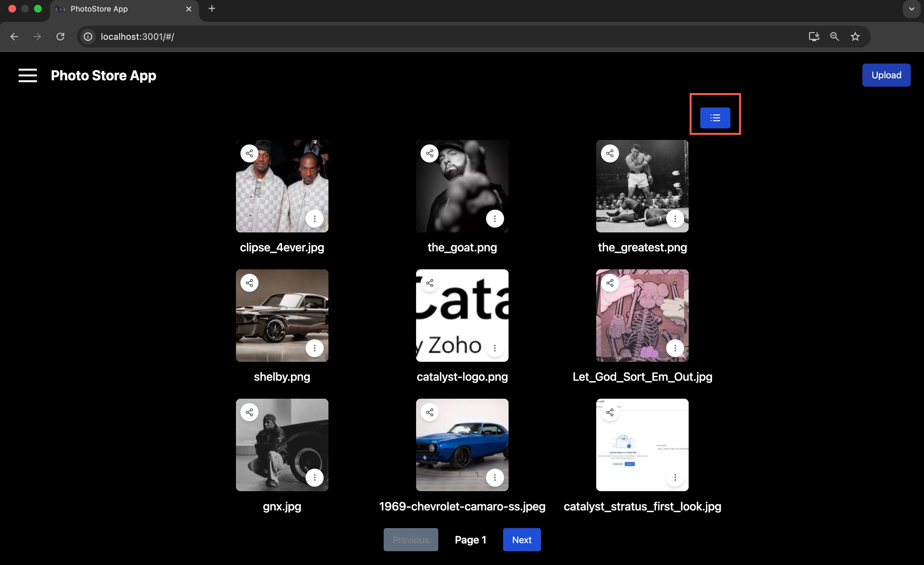Share the clipse_4ever.jpg photo
The image size is (924, 565).
249,153
